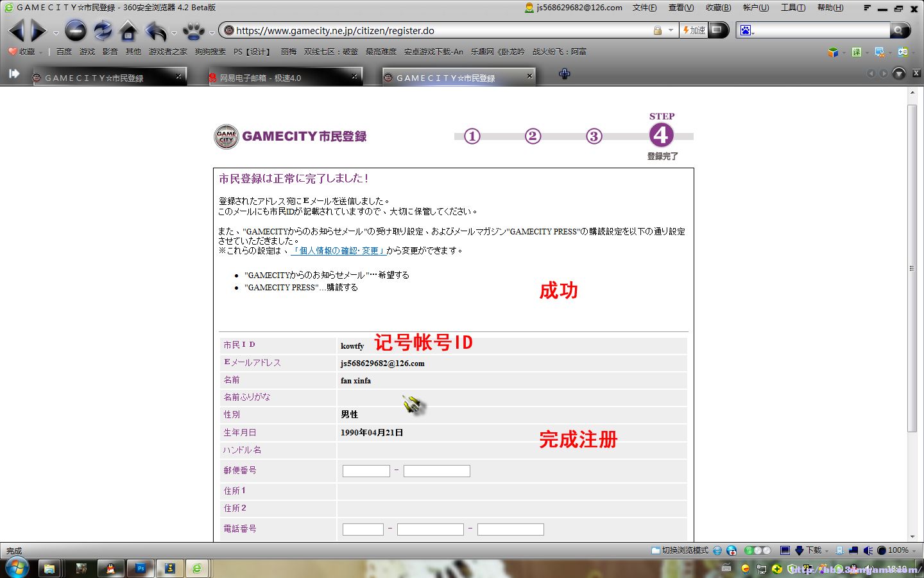Toggle 切换浏览模式 browsing mode
Screen dimensions: 924x578
point(680,550)
